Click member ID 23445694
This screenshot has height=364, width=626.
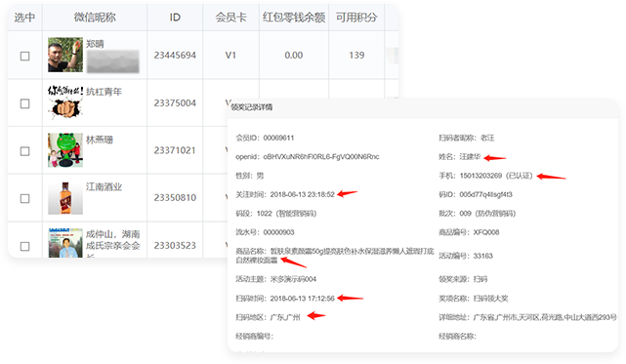[x=175, y=55]
